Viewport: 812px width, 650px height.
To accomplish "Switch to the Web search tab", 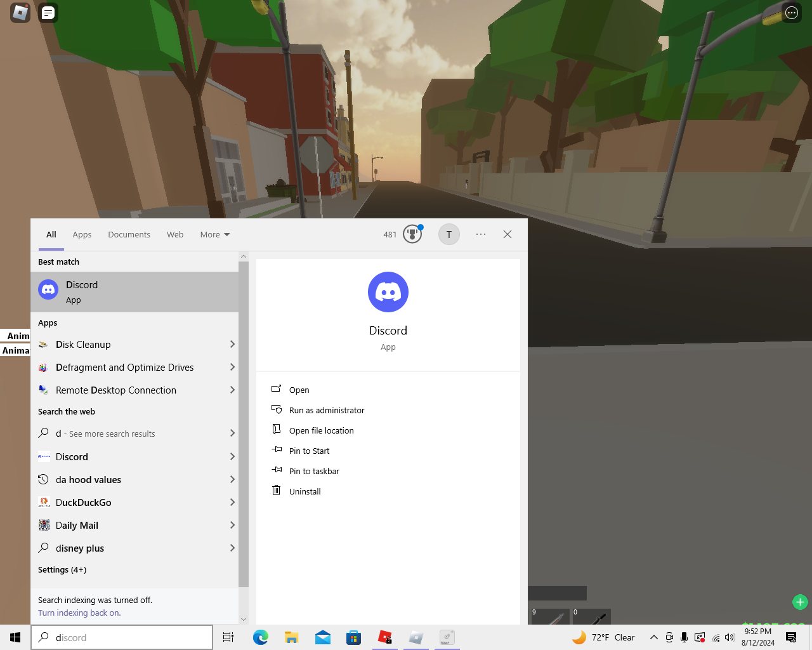I will point(175,234).
